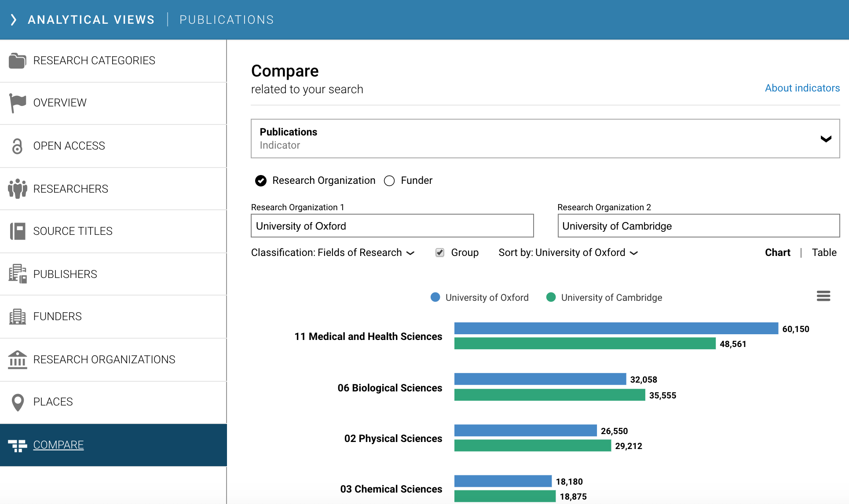Click the Researchers people icon
The width and height of the screenshot is (849, 504).
point(17,189)
